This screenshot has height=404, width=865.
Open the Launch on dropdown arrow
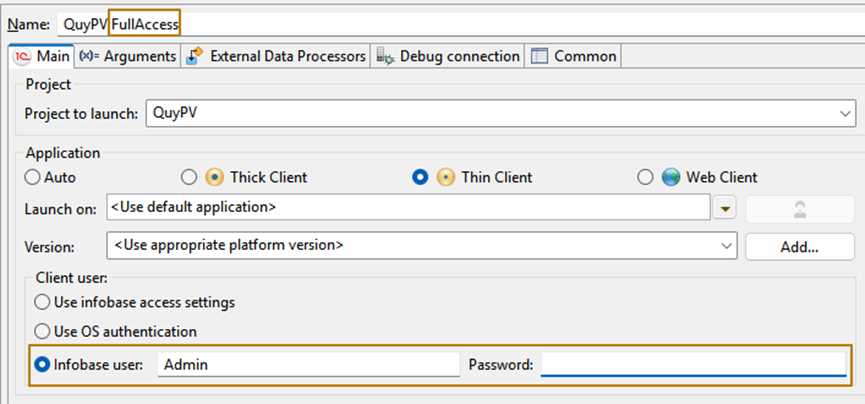[726, 208]
